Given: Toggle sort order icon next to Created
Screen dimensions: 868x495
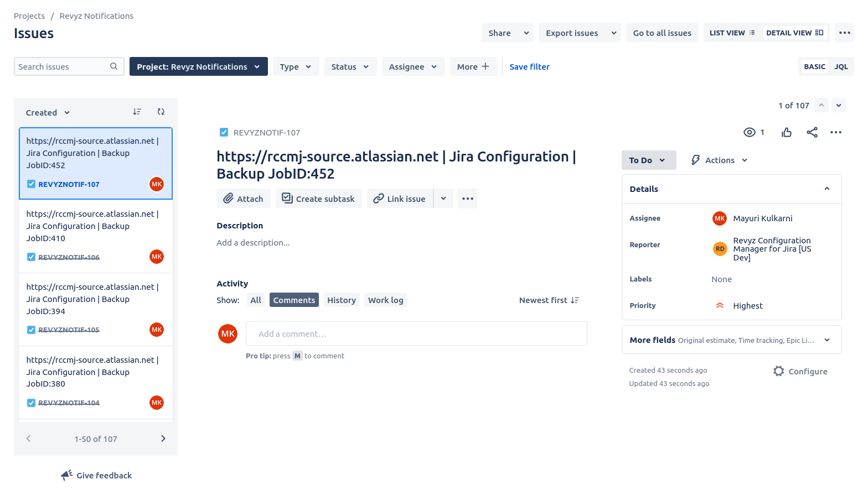Looking at the screenshot, I should (137, 112).
